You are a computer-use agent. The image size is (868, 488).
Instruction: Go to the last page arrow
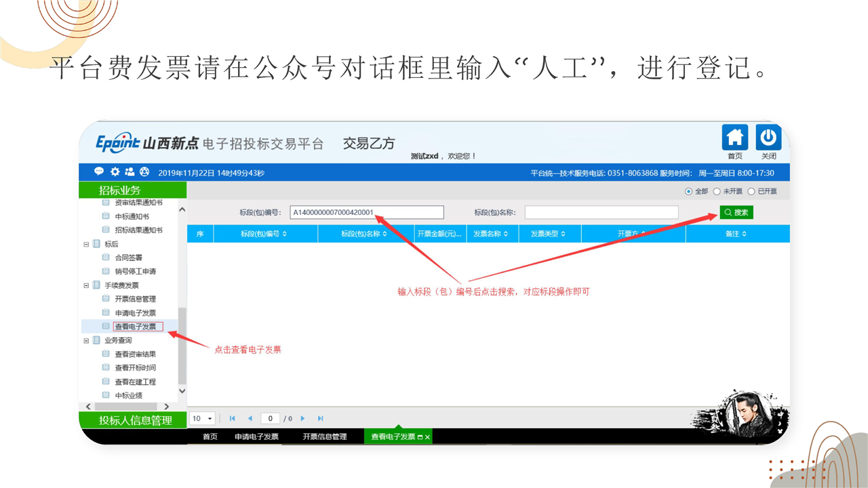[321, 419]
